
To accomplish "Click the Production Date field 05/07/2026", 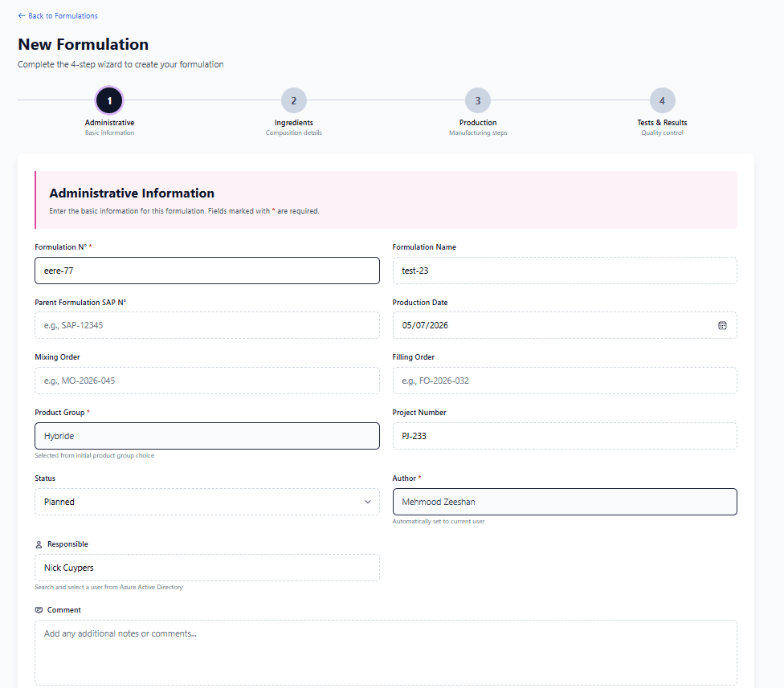I will click(565, 325).
